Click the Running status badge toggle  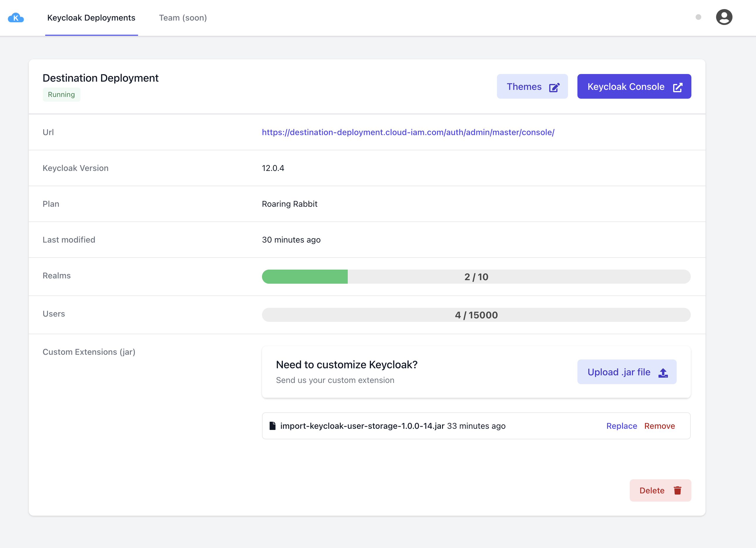62,95
